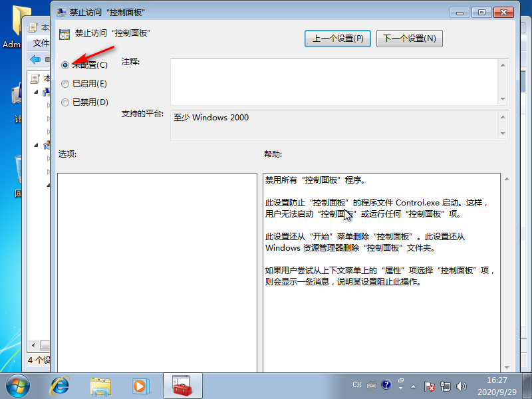Open the 文件 menu in background window

(x=41, y=43)
